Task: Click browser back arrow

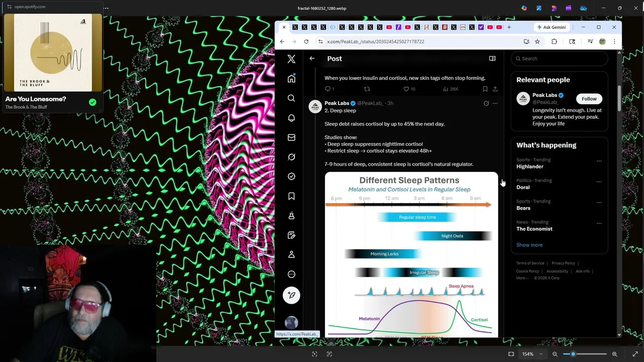Action: click(282, 42)
